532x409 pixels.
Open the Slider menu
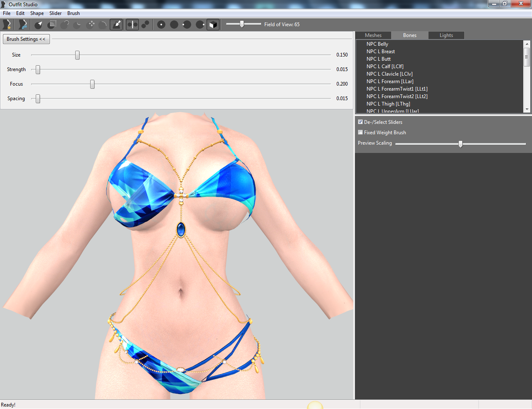click(x=55, y=13)
